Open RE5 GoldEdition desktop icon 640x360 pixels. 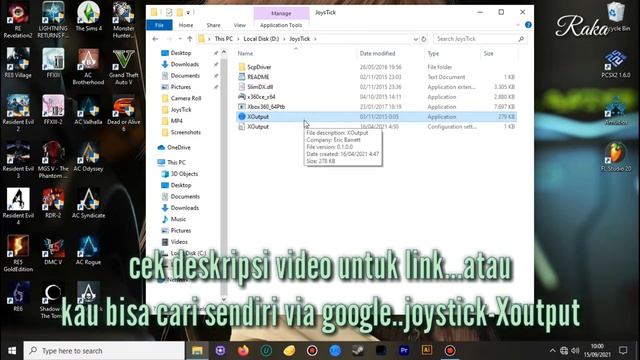click(18, 253)
